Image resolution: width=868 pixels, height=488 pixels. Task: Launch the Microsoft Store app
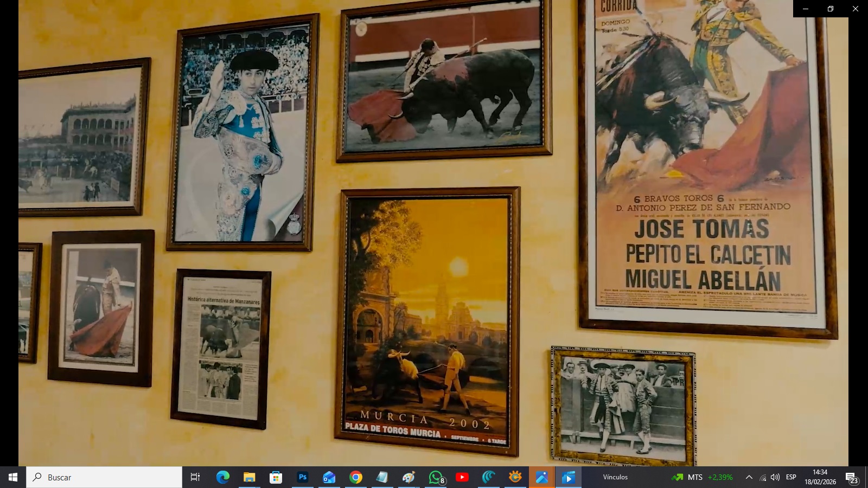click(x=276, y=477)
